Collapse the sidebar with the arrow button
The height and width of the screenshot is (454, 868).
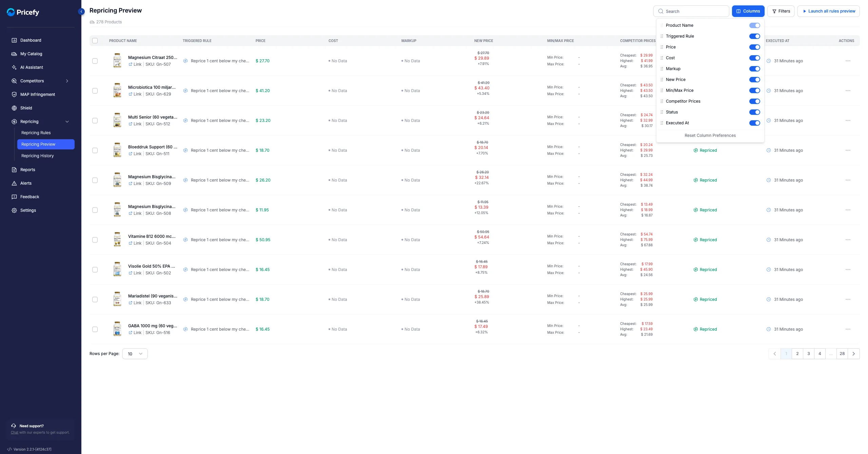point(81,12)
